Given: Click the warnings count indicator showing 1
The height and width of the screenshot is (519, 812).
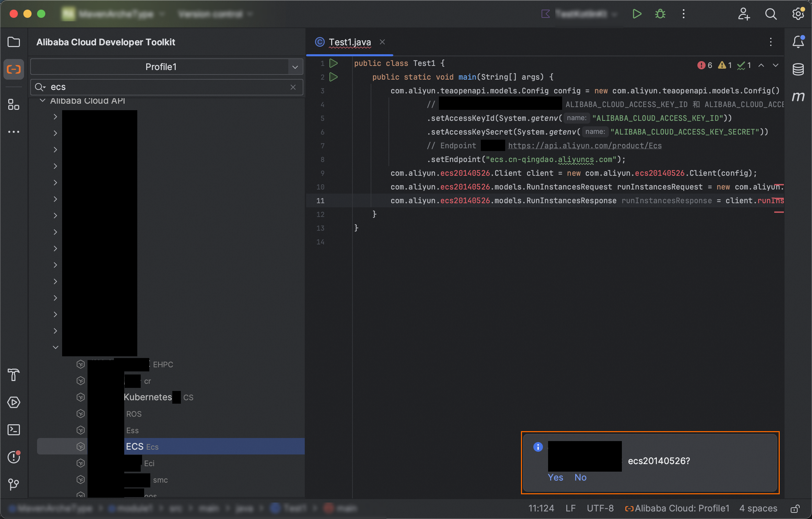Looking at the screenshot, I should pos(725,65).
